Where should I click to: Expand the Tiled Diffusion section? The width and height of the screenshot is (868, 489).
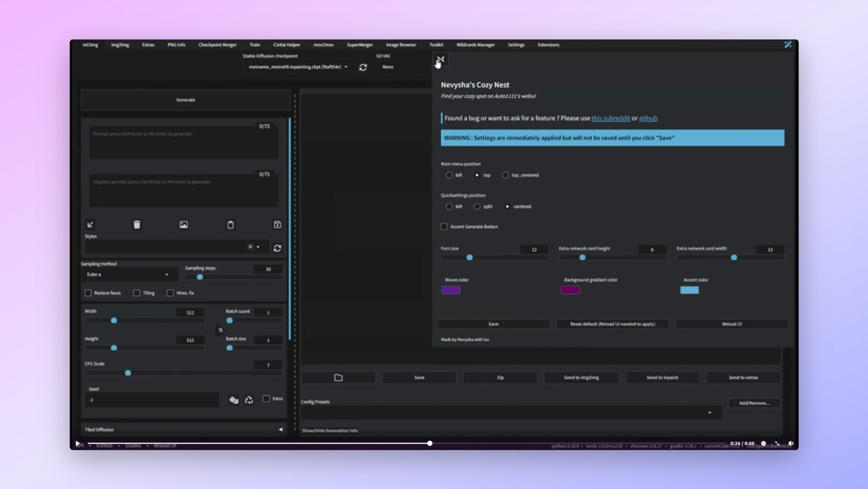pyautogui.click(x=184, y=430)
